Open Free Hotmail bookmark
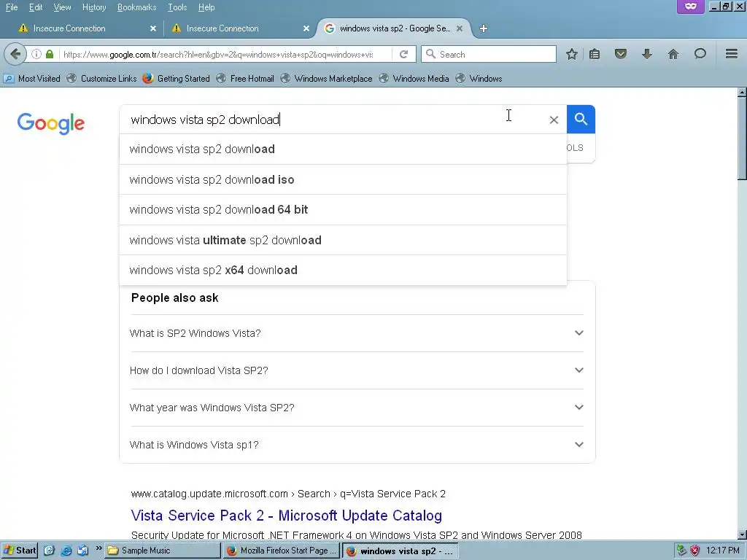Viewport: 747px width, 560px height. [x=245, y=79]
